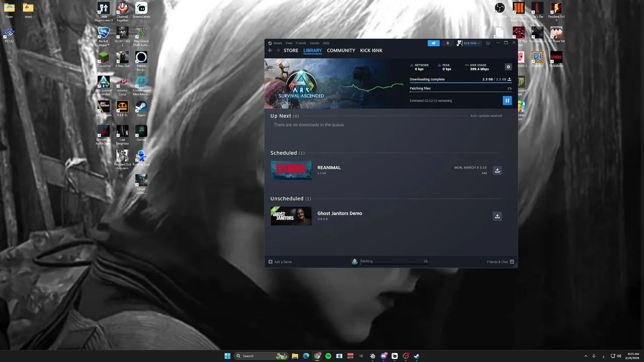Select the TLauncher desktop icon
Image resolution: width=644 pixels, height=362 pixels.
[104, 59]
